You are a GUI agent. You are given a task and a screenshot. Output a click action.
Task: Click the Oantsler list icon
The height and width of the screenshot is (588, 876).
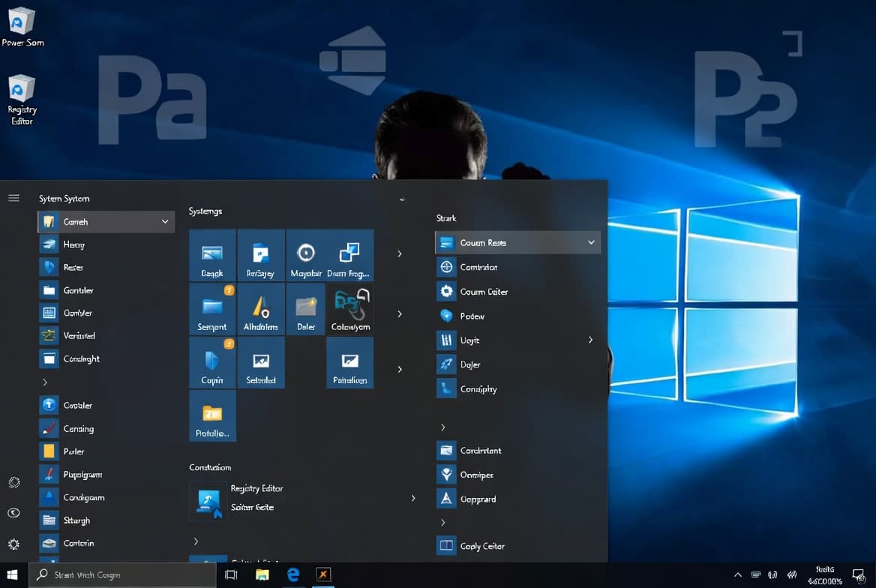tap(49, 313)
